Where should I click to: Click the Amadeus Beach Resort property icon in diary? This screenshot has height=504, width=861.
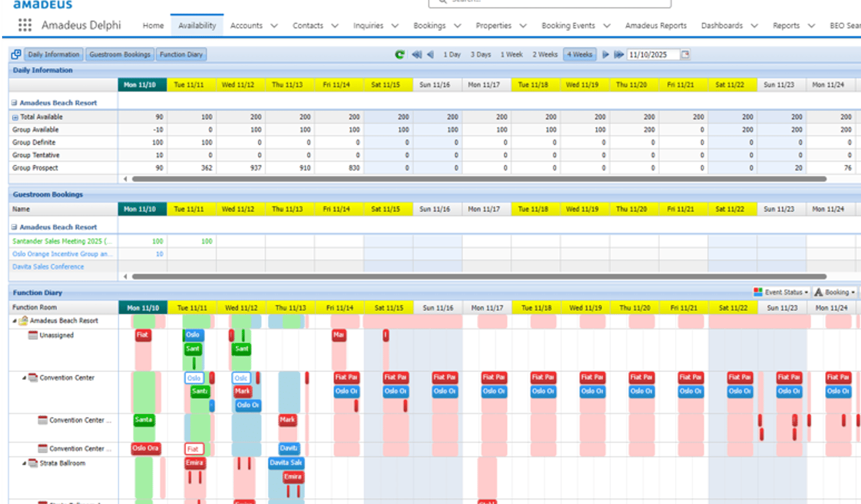pyautogui.click(x=23, y=321)
